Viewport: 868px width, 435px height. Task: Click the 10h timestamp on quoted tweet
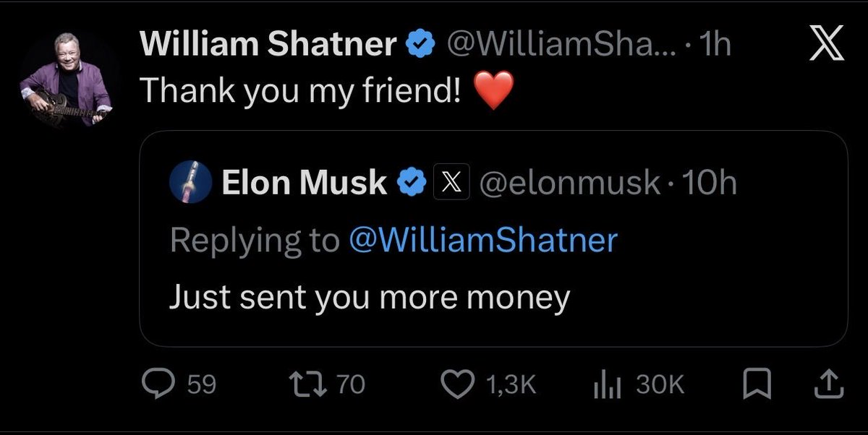(709, 184)
